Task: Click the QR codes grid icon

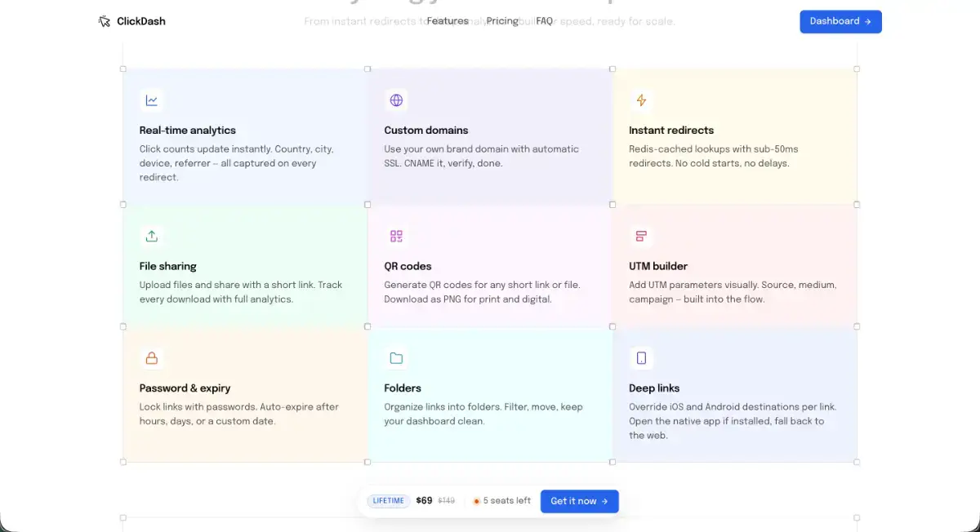Action: click(396, 236)
